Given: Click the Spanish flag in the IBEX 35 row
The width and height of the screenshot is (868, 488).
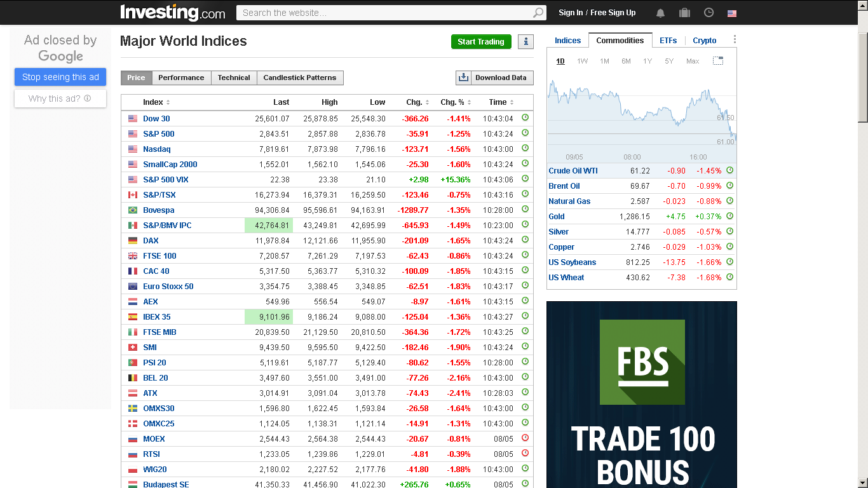Looking at the screenshot, I should click(x=133, y=317).
